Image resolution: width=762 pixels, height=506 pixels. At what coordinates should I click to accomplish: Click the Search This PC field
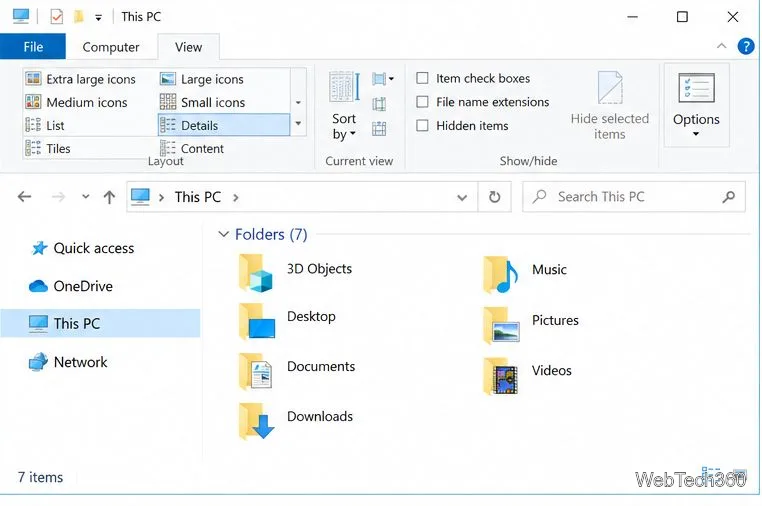pos(633,196)
